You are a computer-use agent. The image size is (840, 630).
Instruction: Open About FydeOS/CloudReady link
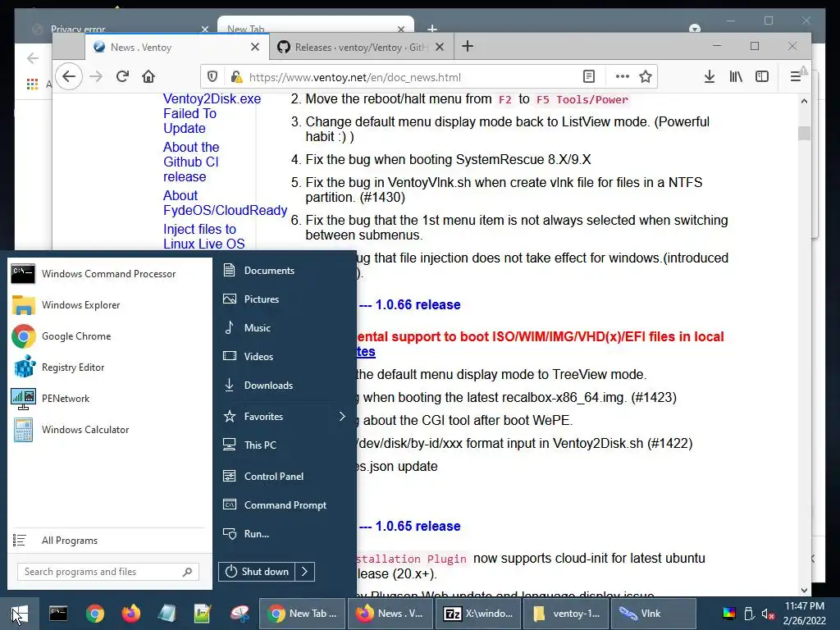tap(225, 203)
